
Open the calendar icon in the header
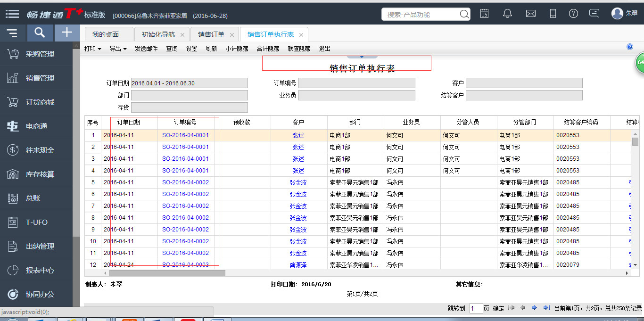[x=484, y=14]
